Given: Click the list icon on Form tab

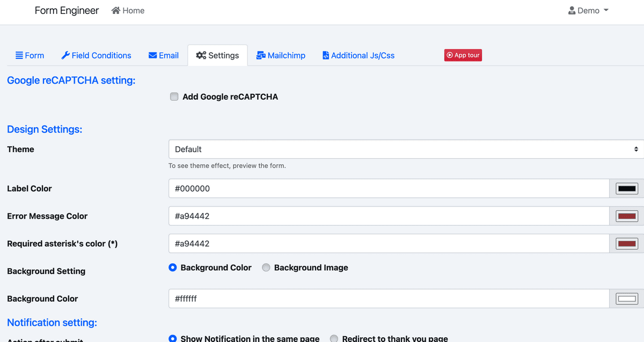Looking at the screenshot, I should (x=19, y=55).
